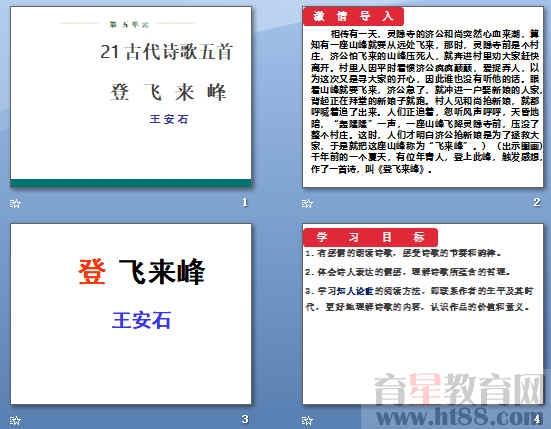Select slide 4 thumbnail titled 学习目标
The height and width of the screenshot is (429, 551).
click(x=423, y=314)
